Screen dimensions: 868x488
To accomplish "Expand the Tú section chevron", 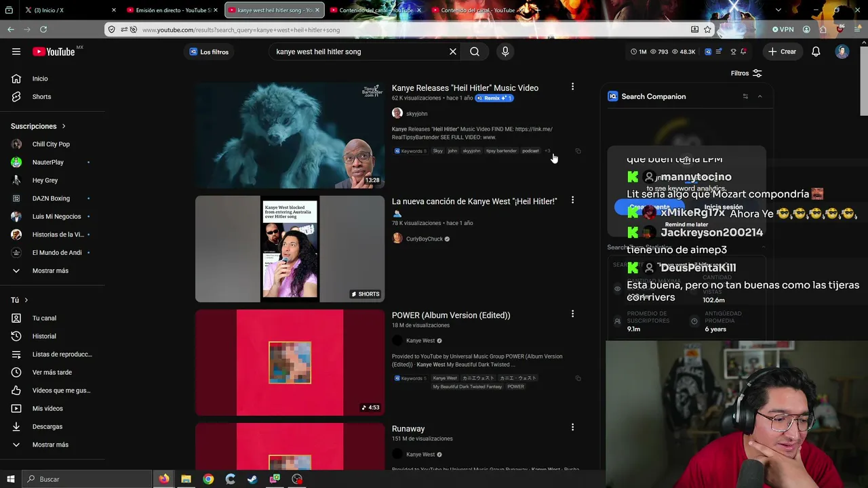I will (x=26, y=300).
